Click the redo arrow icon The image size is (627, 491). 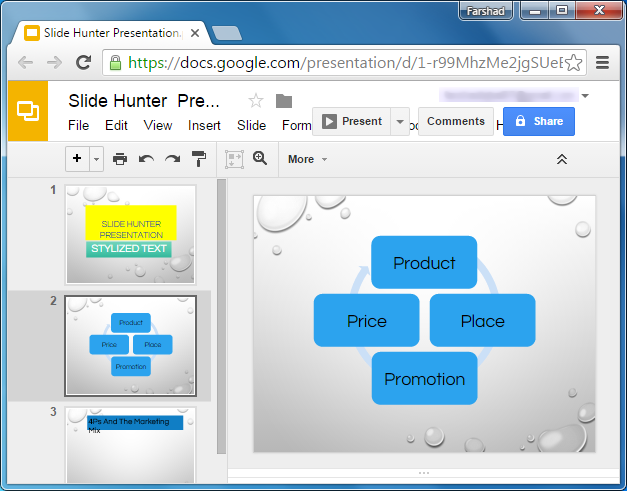click(172, 159)
